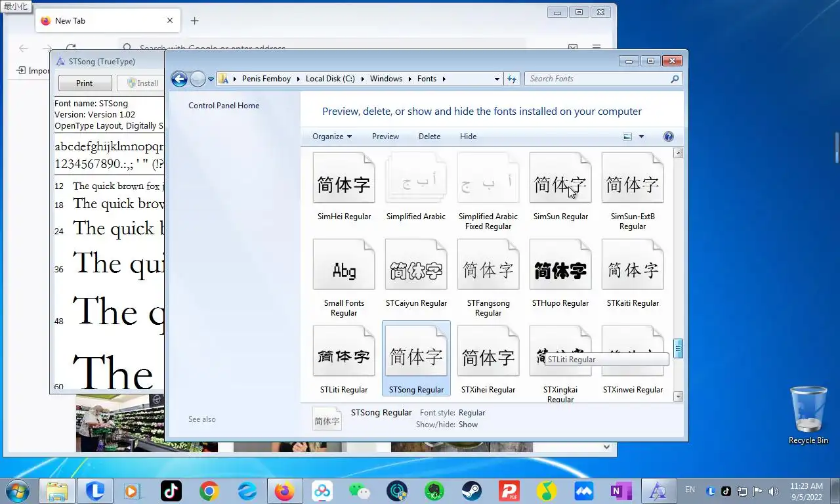Click the EN language indicator in tray

(690, 490)
